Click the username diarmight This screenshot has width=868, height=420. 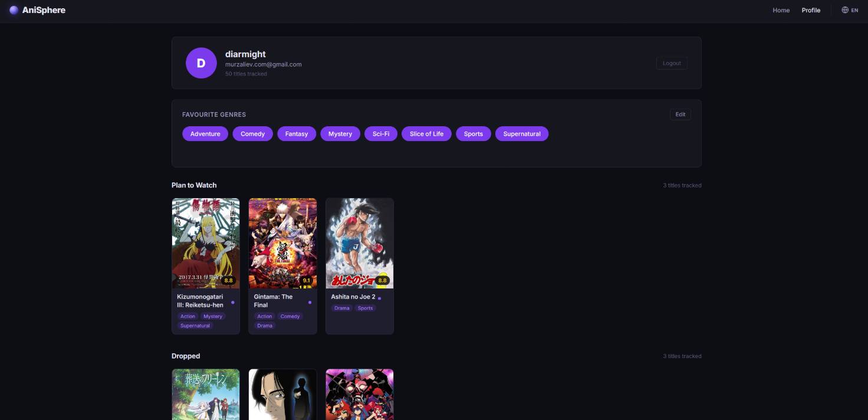pos(245,54)
